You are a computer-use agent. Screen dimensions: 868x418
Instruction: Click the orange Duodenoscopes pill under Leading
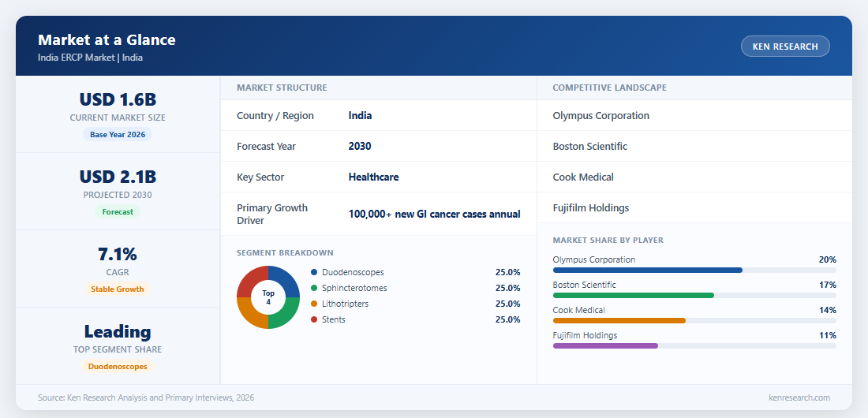pos(118,367)
